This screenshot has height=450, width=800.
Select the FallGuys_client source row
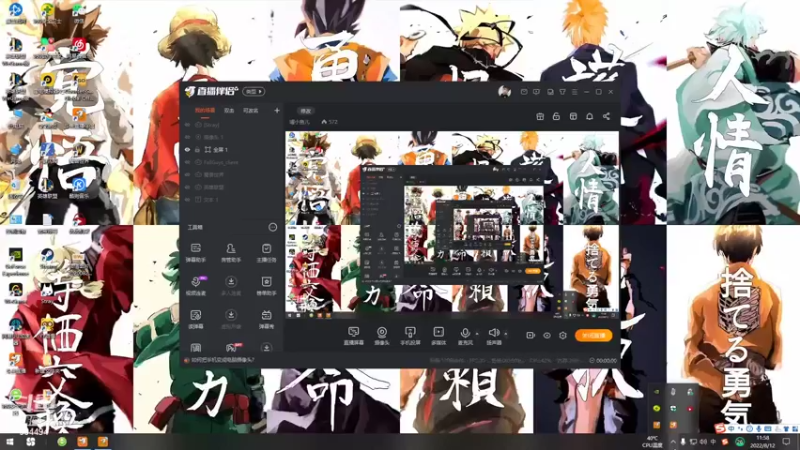coord(232,162)
